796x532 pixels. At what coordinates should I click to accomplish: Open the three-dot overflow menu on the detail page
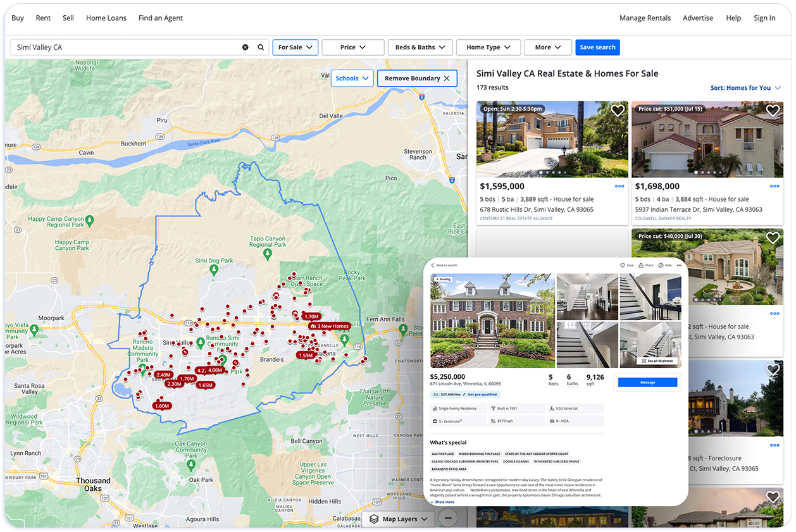(x=680, y=265)
